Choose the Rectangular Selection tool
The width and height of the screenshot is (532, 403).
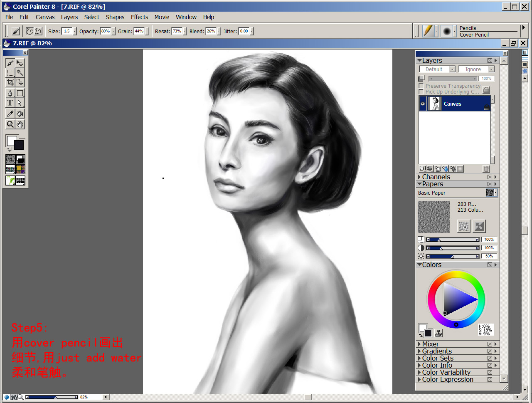point(10,72)
